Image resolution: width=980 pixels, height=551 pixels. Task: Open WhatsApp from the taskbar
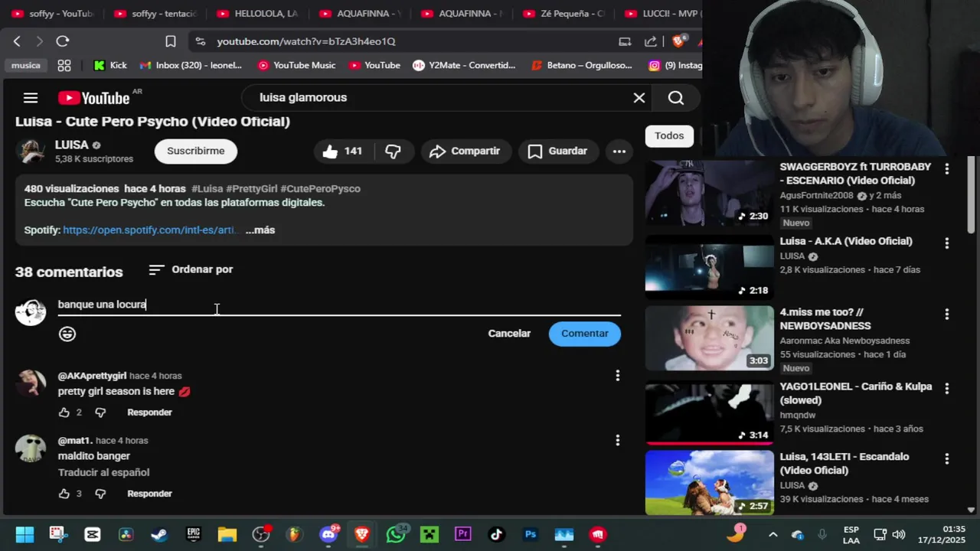[397, 534]
